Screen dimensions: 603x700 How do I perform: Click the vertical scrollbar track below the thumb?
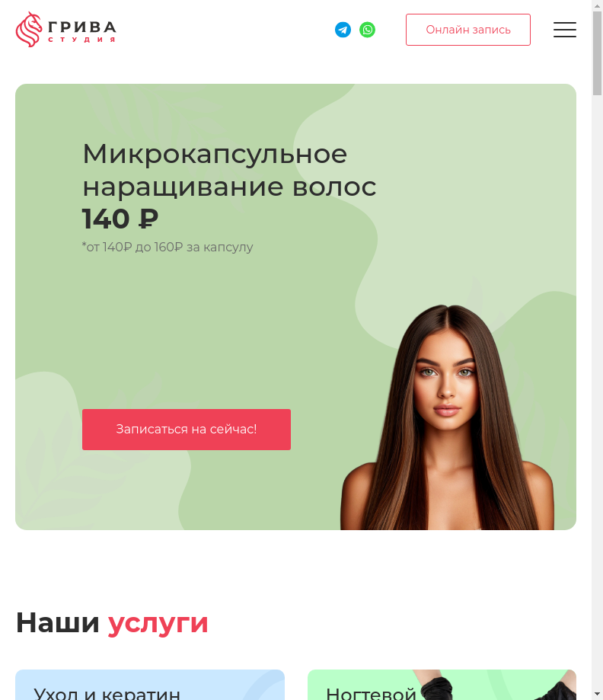pos(597,393)
